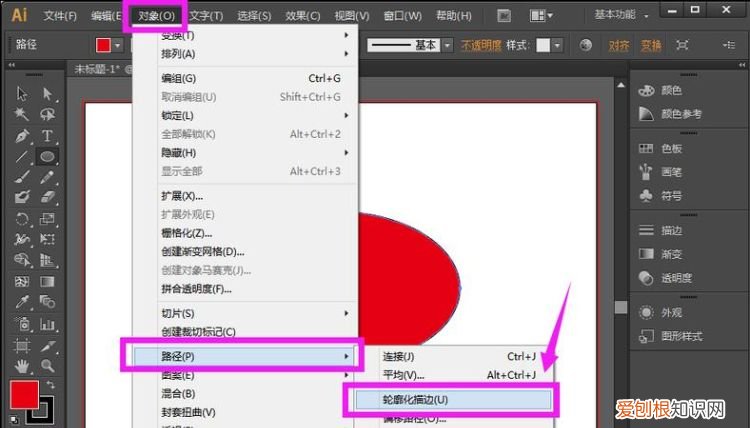Select the Eyedropper tool

22,301
